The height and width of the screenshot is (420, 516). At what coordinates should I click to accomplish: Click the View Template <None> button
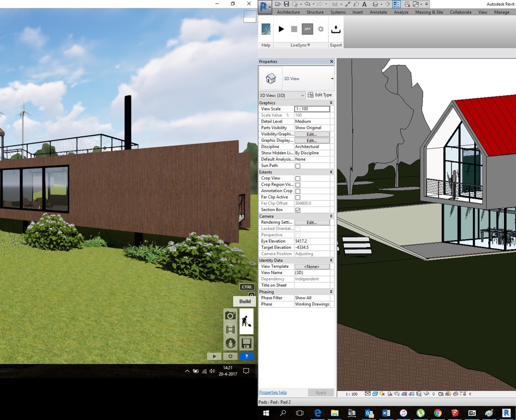tap(312, 267)
